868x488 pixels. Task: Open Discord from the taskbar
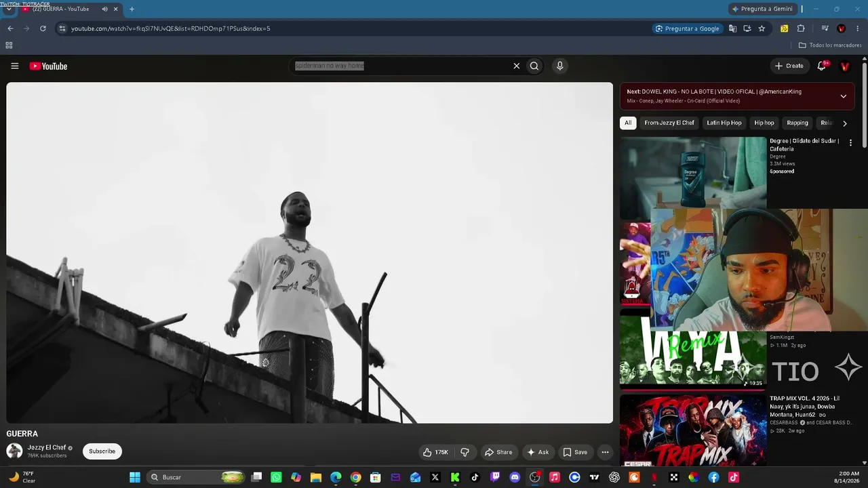pyautogui.click(x=515, y=477)
